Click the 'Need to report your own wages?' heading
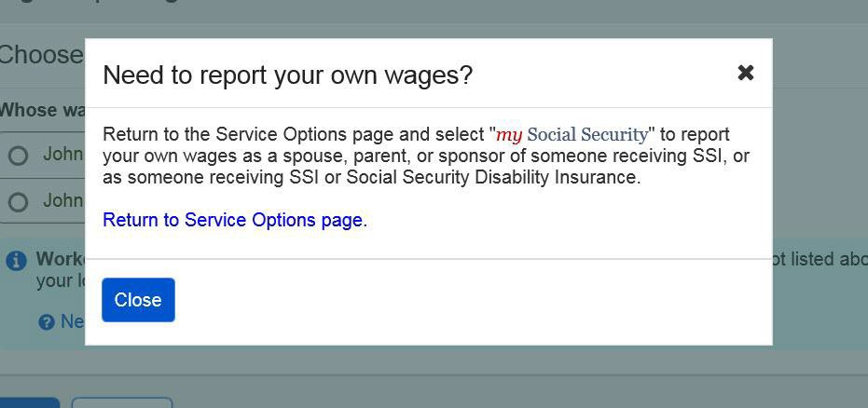Image resolution: width=868 pixels, height=408 pixels. coord(287,75)
